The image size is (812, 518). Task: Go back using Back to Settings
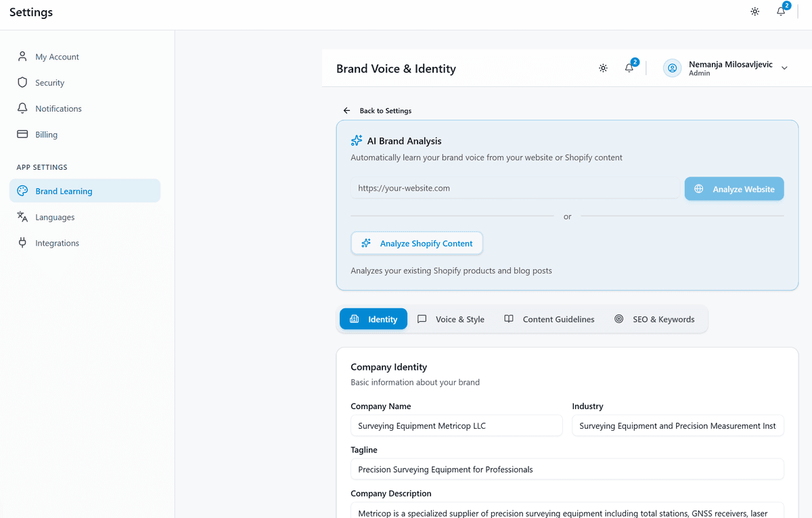[377, 110]
